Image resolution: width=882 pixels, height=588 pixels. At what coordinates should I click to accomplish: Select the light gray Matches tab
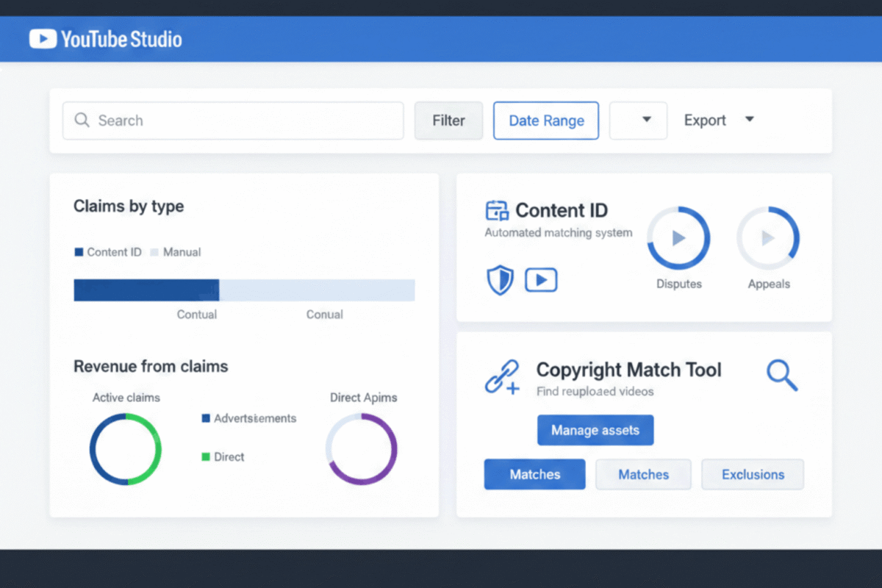tap(643, 474)
